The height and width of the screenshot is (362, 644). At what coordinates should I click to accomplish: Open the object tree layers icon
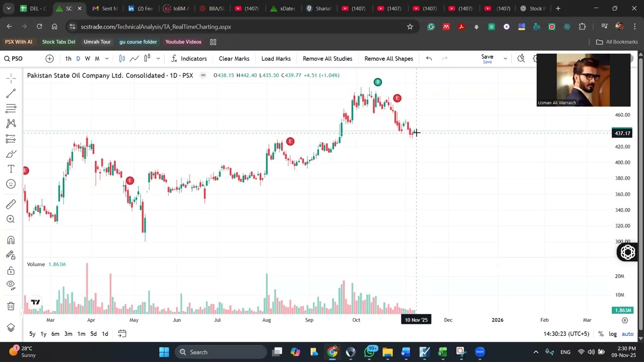[x=11, y=328]
